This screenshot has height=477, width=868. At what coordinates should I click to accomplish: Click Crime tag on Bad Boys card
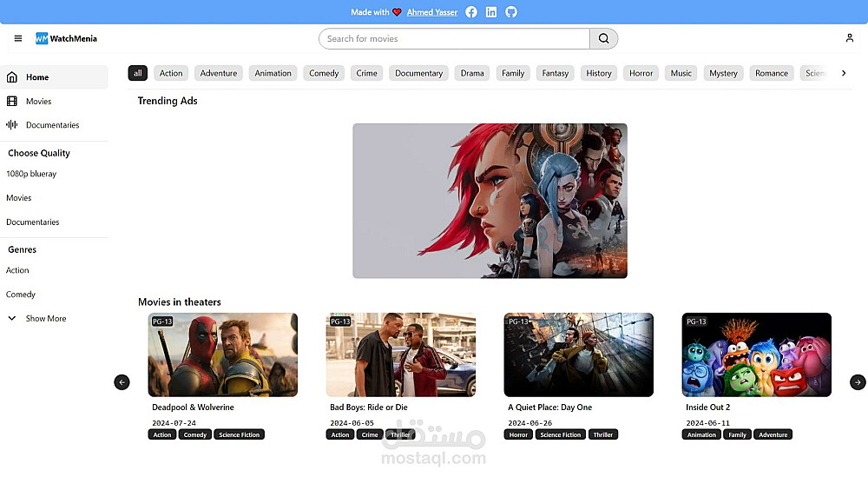click(x=370, y=435)
